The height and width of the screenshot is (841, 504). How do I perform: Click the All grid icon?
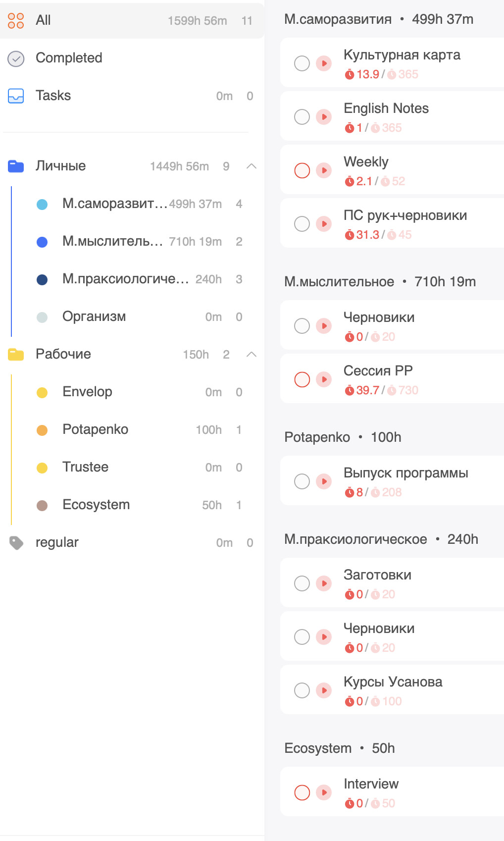pos(16,20)
